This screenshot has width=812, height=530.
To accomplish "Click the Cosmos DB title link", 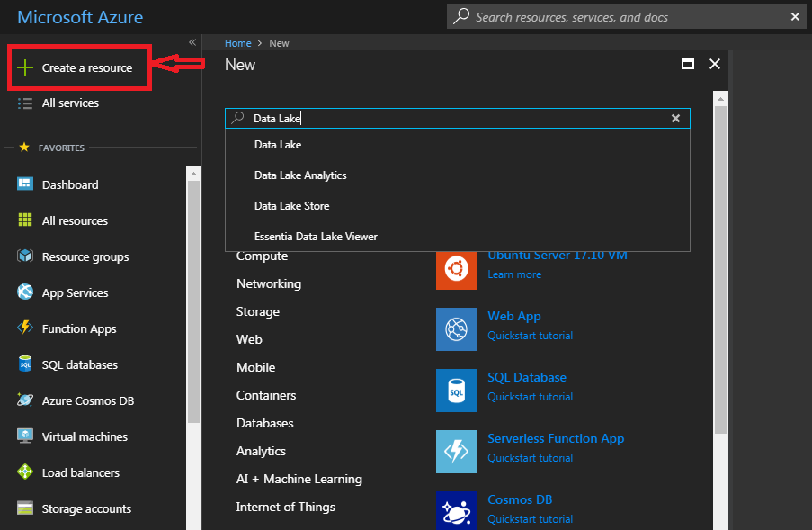I will (x=520, y=499).
